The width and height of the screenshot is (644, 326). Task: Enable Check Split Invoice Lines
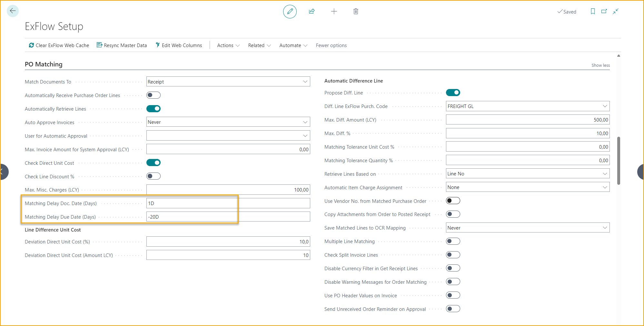pyautogui.click(x=453, y=255)
